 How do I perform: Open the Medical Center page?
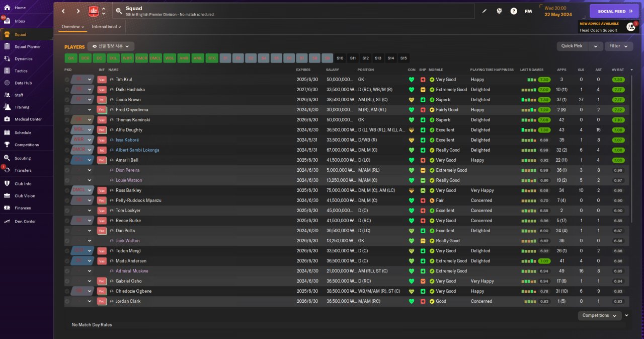click(x=28, y=119)
